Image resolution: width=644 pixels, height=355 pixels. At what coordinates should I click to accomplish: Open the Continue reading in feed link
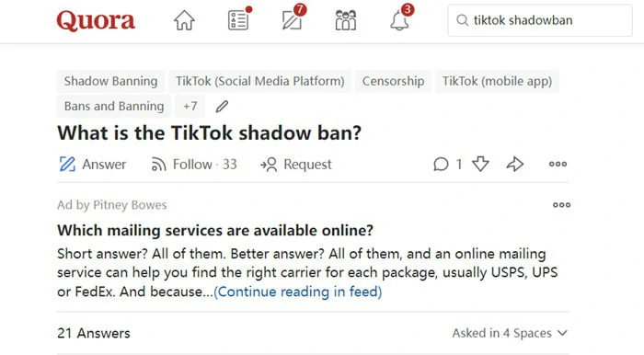coord(298,292)
